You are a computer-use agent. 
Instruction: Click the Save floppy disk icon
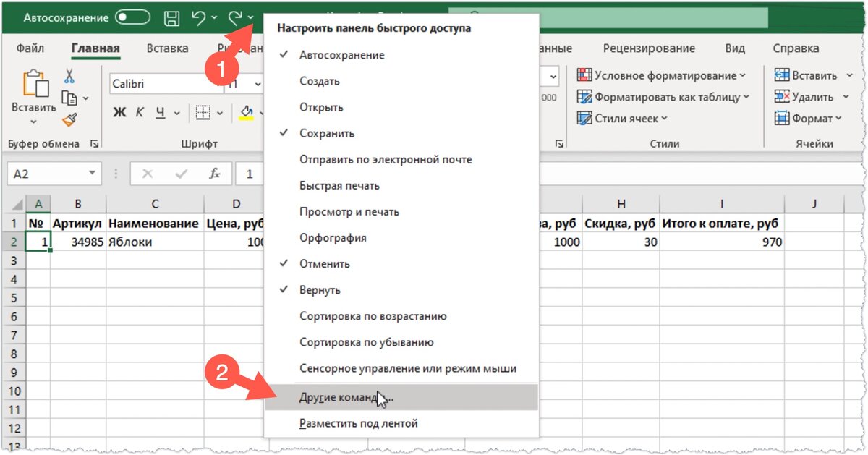click(172, 18)
